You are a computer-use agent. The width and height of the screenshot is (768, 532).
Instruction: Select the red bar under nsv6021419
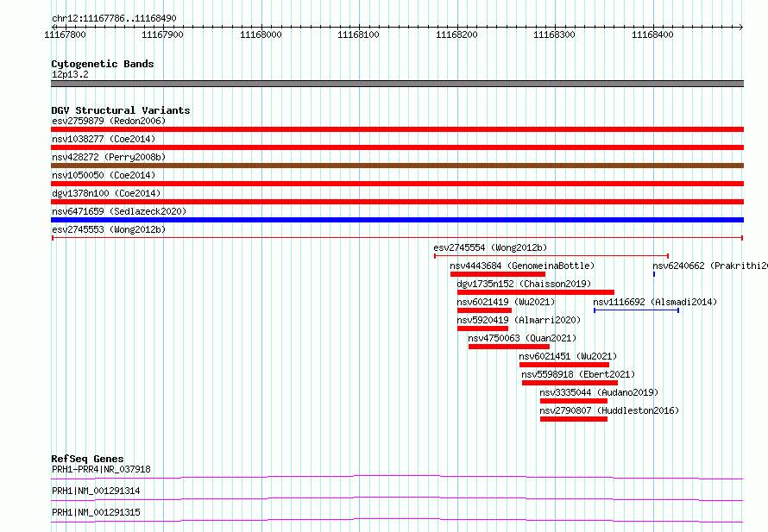[x=484, y=310]
